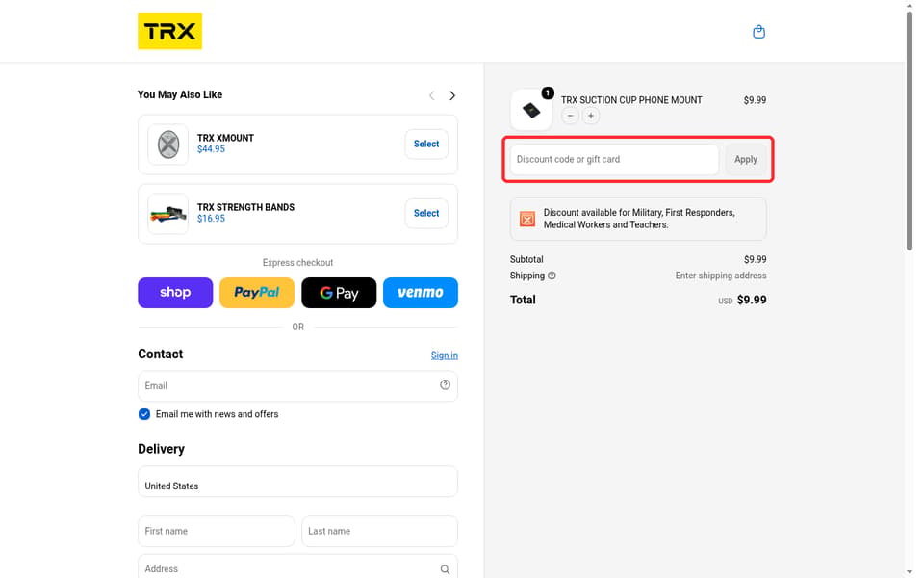Click the address search magnifier icon
Viewport: 924px width, 578px height.
pyautogui.click(x=445, y=569)
